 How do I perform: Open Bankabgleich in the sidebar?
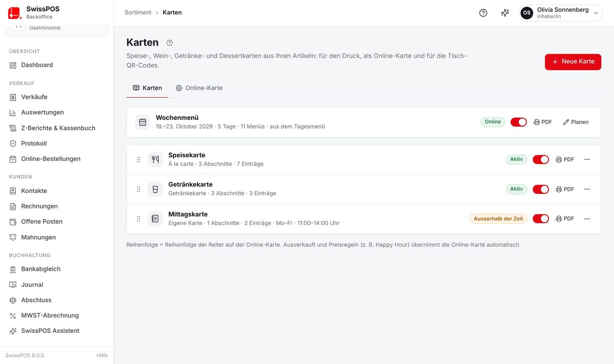(x=57, y=269)
